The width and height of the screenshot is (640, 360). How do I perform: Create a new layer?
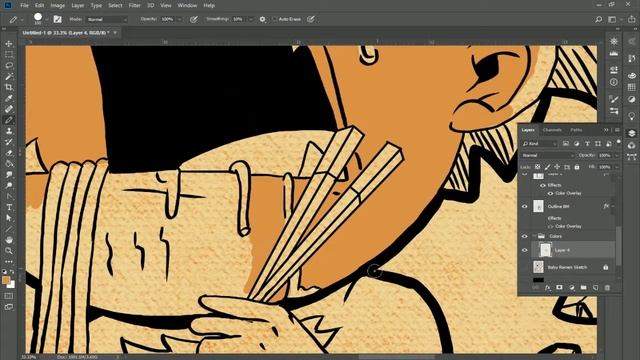(x=595, y=288)
